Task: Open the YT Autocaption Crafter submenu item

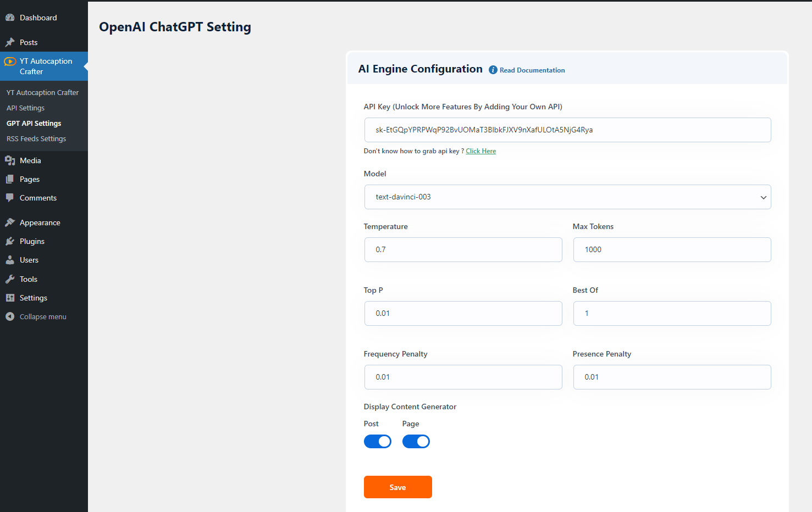Action: [x=42, y=93]
